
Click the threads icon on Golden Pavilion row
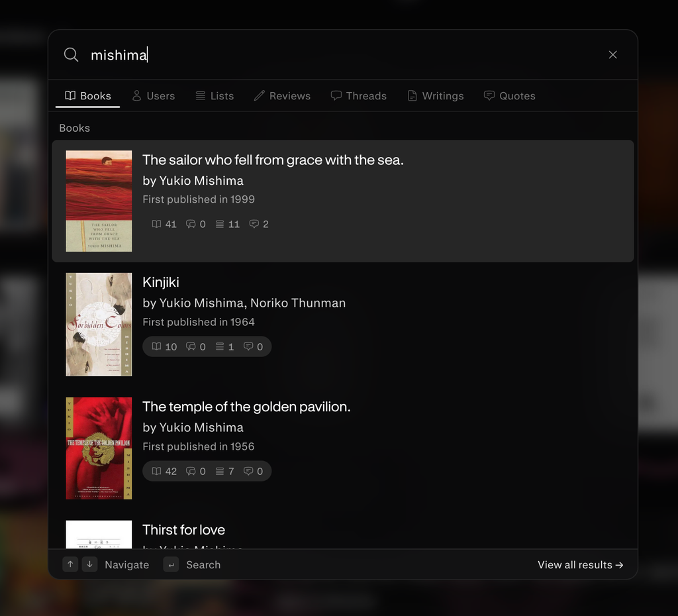pos(191,471)
